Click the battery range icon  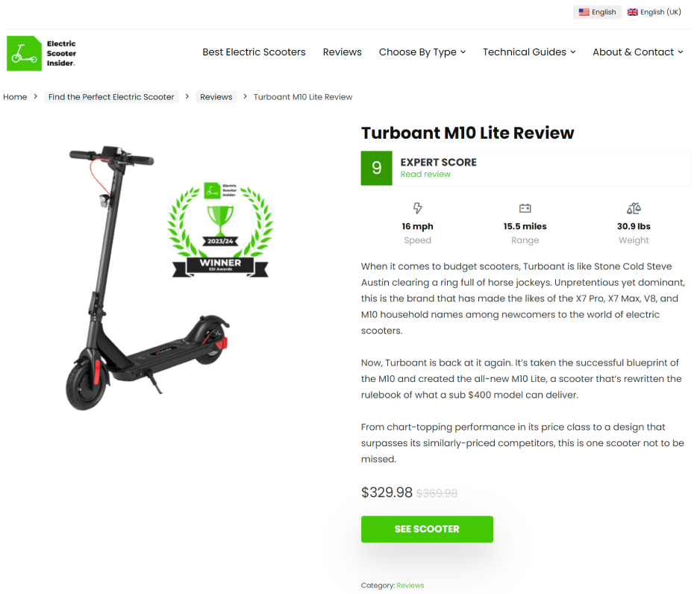525,208
